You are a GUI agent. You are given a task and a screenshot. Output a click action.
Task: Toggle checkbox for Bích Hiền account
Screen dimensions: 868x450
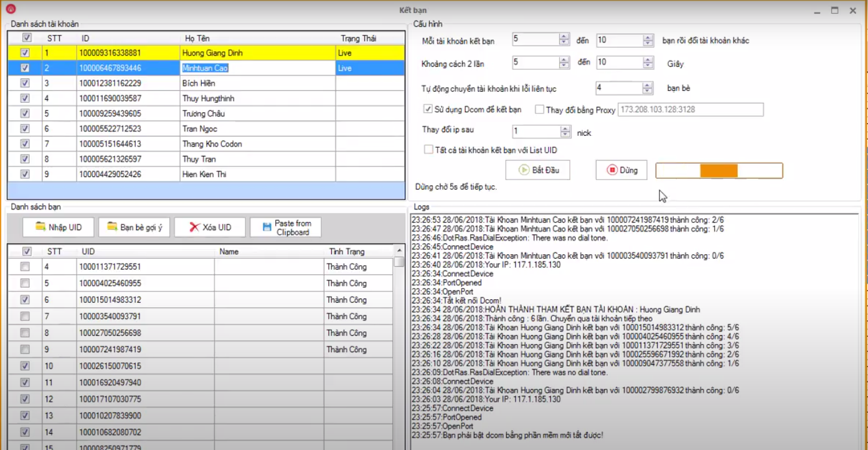25,83
